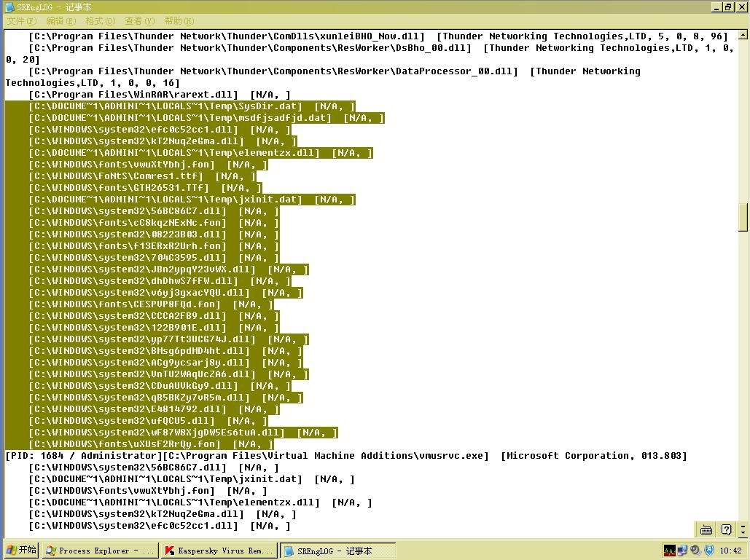The width and height of the screenshot is (750, 560).
Task: Click the webcam-style tray icon
Action: coord(695,551)
